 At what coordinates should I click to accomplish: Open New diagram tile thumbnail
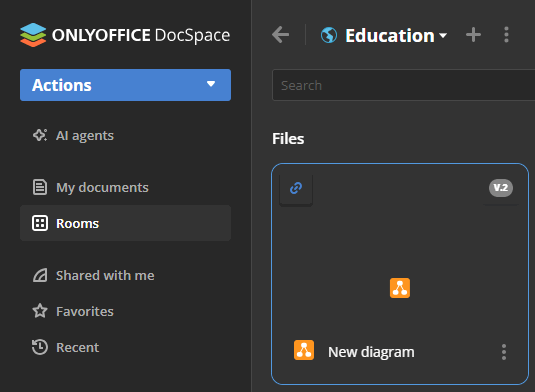400,288
